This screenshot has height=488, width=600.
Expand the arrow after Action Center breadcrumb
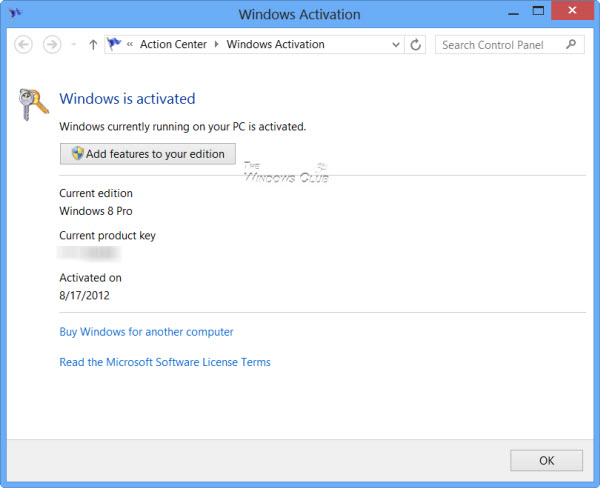click(217, 44)
